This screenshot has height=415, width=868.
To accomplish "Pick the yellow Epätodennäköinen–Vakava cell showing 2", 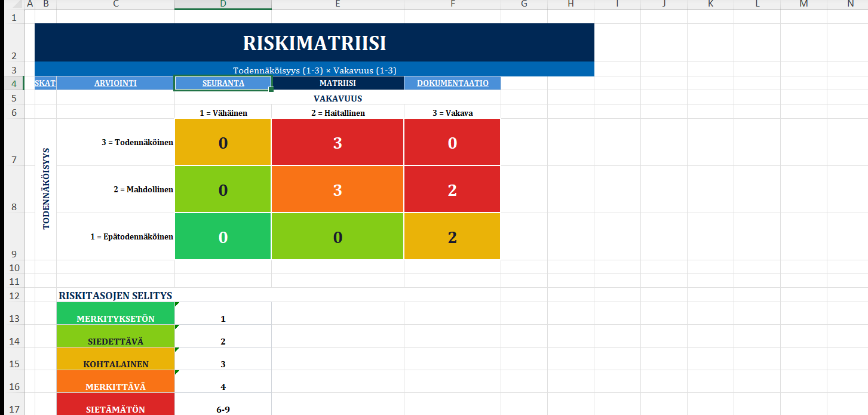I will tap(452, 237).
